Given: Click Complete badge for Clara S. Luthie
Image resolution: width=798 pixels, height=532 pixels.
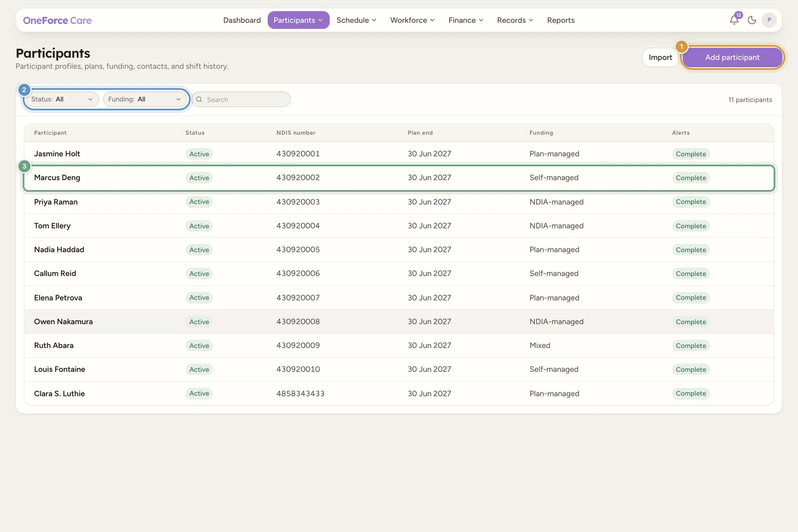Looking at the screenshot, I should (x=691, y=393).
